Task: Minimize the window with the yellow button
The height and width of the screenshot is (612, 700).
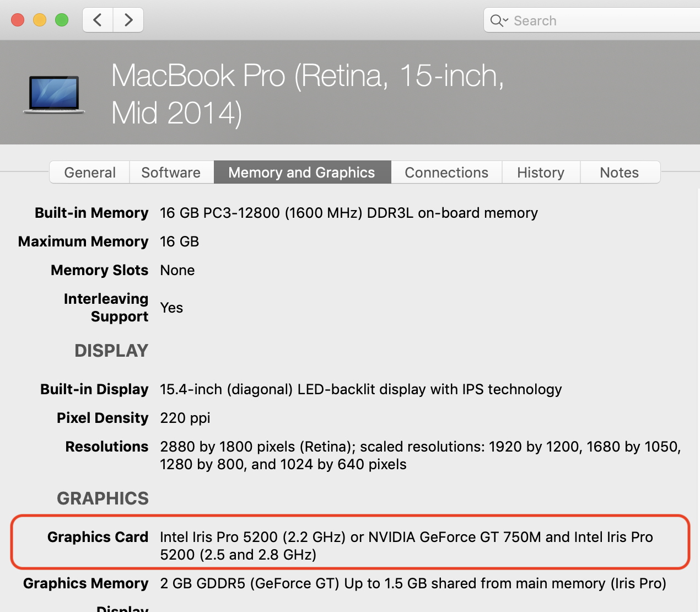Action: (40, 20)
